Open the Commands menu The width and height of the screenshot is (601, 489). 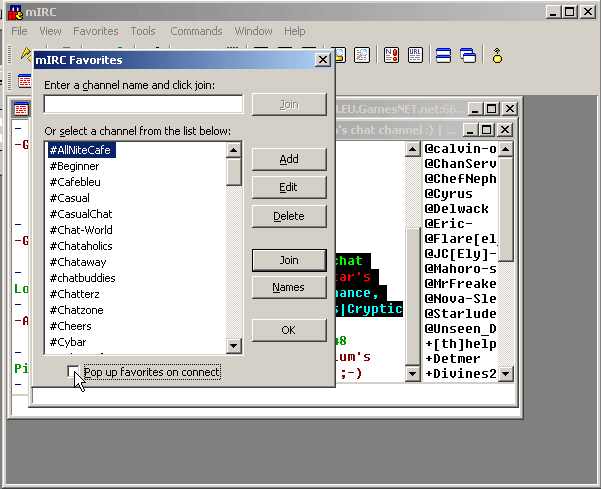pos(196,31)
